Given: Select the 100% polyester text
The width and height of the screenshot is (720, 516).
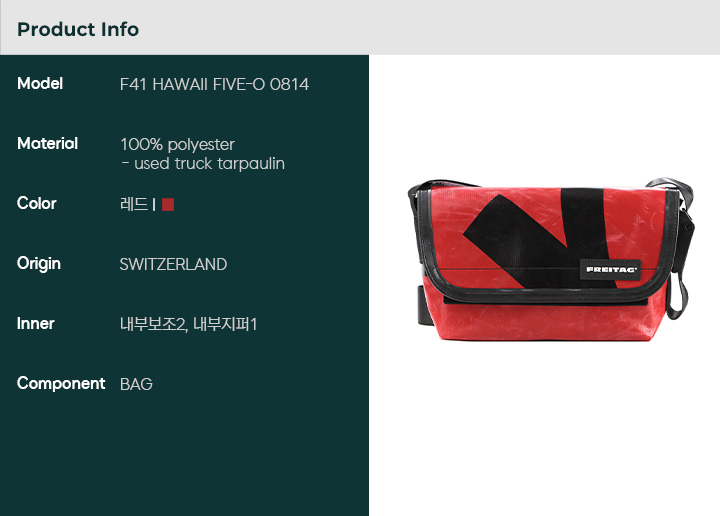Looking at the screenshot, I should point(178,145).
